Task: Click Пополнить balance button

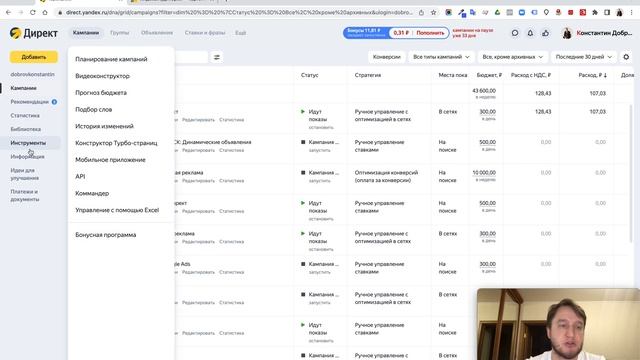Action: 430,33
